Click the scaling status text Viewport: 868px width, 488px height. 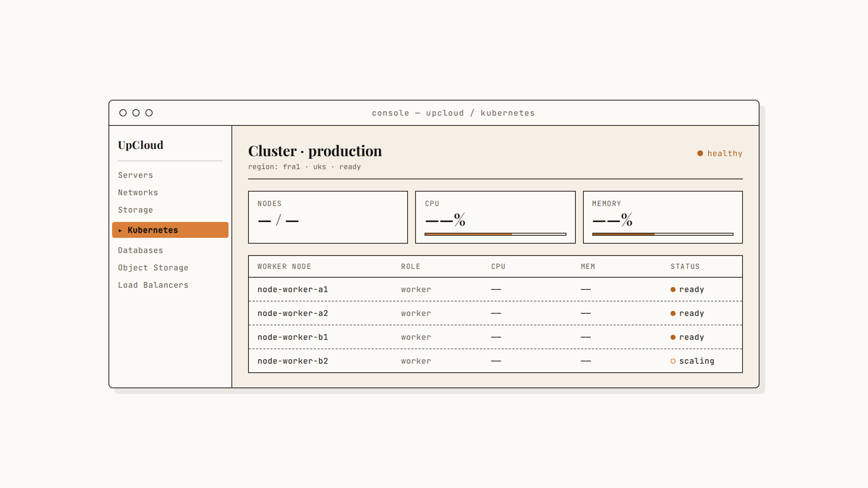[x=697, y=361]
